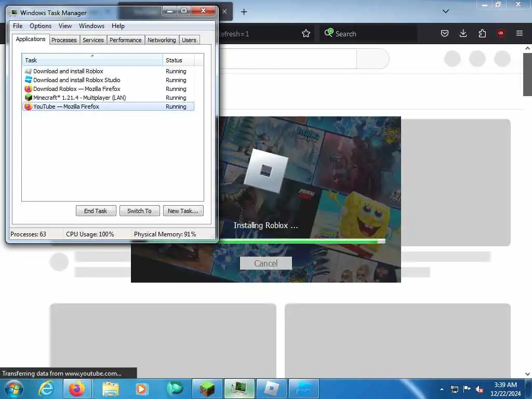
Task: Select the Download and install Roblox task
Action: (108, 71)
